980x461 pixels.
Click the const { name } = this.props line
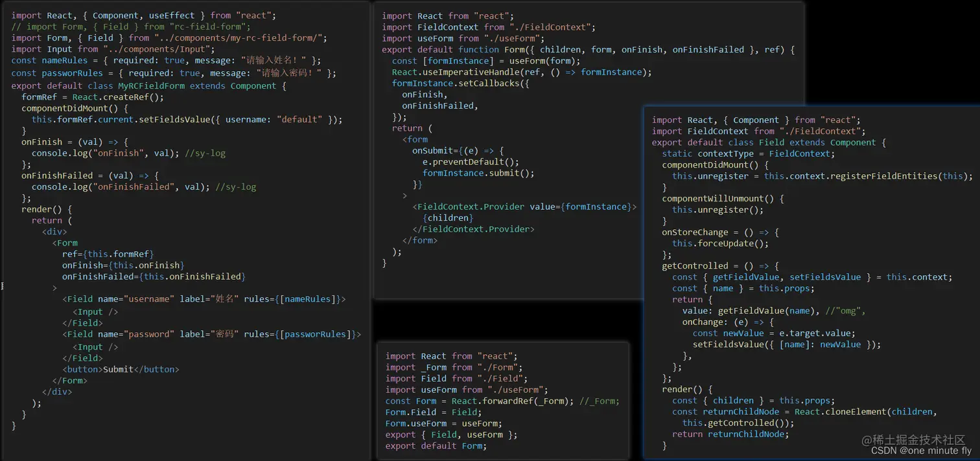(x=743, y=288)
